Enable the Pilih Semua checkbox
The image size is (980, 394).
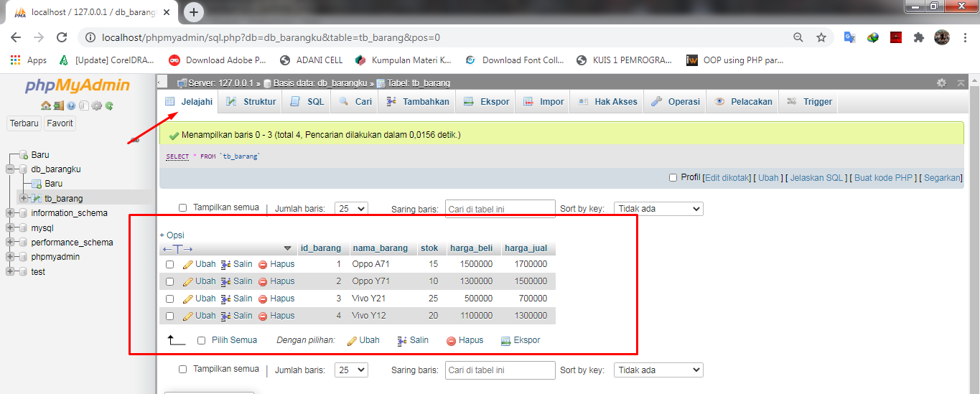pyautogui.click(x=202, y=340)
